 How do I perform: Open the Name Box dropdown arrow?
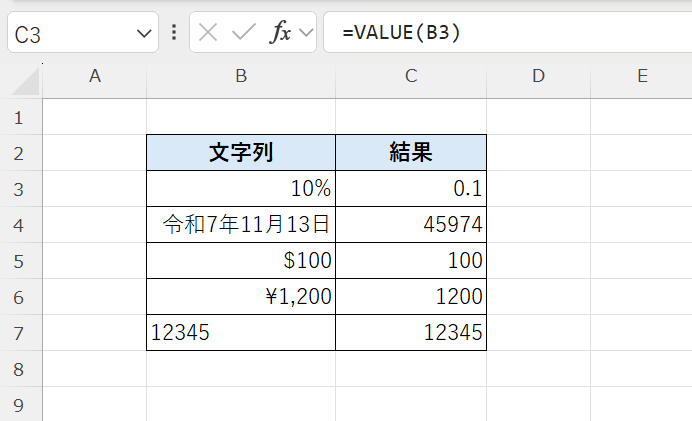[x=142, y=33]
